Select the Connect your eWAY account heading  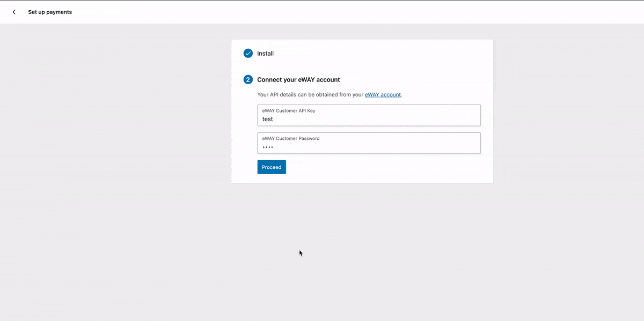pos(298,79)
